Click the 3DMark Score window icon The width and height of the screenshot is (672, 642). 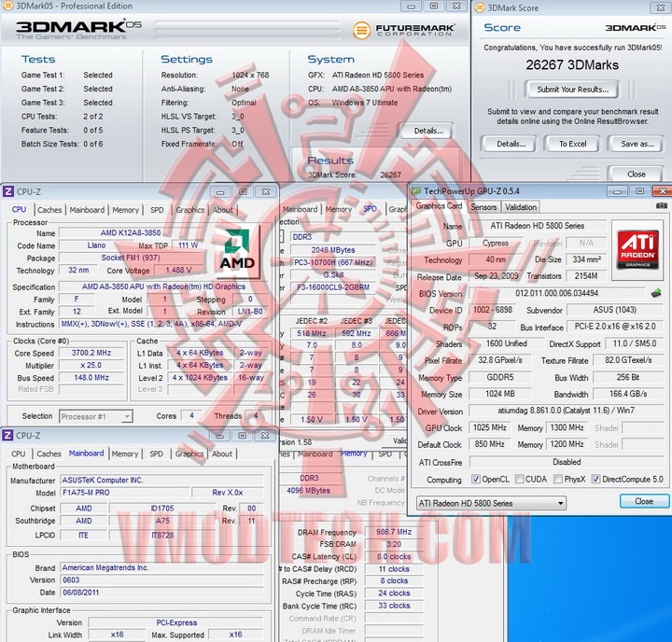(480, 7)
